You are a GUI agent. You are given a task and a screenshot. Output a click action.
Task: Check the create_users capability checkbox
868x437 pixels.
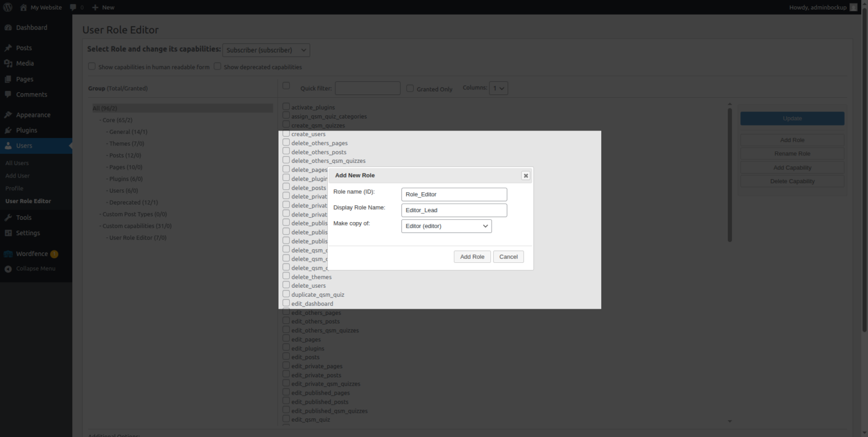(x=286, y=133)
